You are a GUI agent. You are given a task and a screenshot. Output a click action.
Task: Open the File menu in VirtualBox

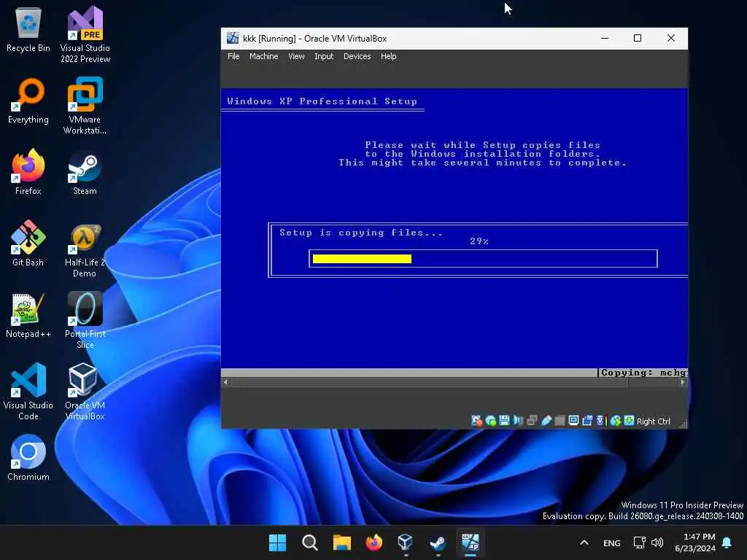point(233,56)
